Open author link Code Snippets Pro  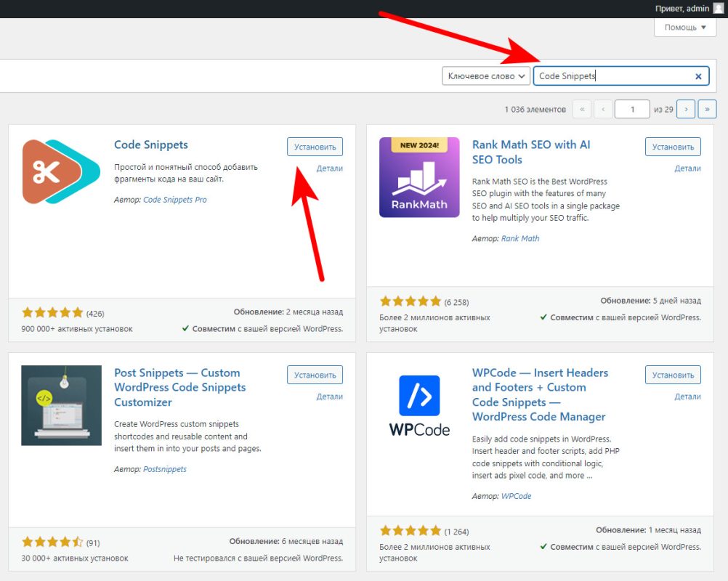coord(175,200)
